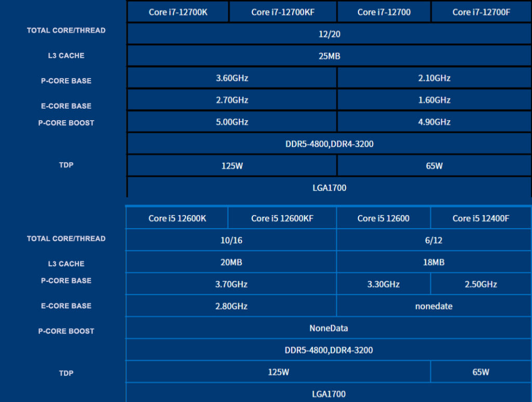Select the 5.00GHz P-core boost cell
Viewport: 532px width, 402px height.
pos(232,122)
